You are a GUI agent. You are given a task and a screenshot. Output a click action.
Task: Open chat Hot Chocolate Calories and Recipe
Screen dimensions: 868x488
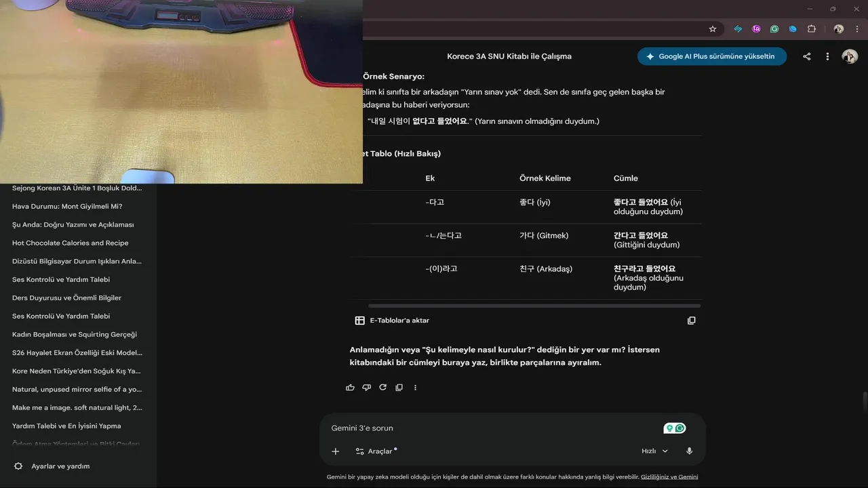pyautogui.click(x=71, y=243)
